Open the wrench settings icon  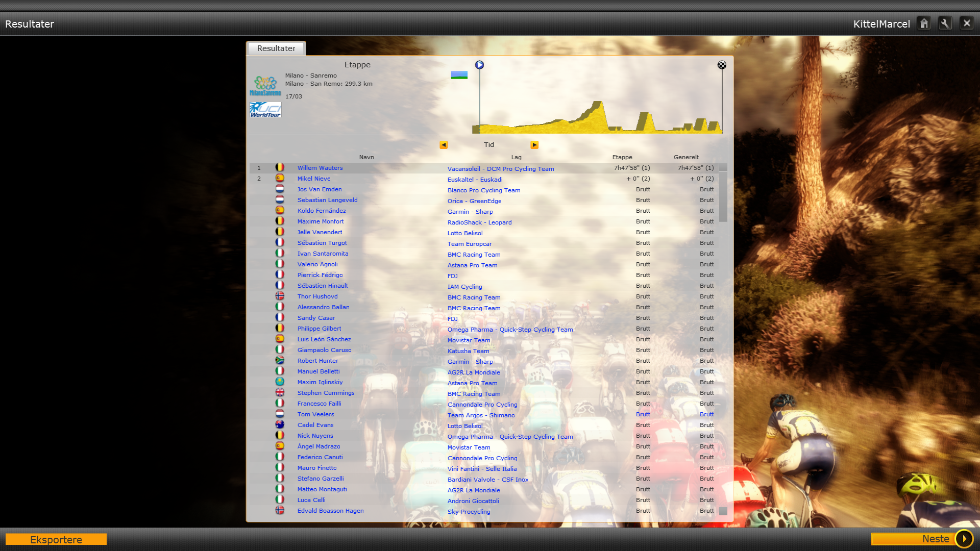tap(945, 23)
